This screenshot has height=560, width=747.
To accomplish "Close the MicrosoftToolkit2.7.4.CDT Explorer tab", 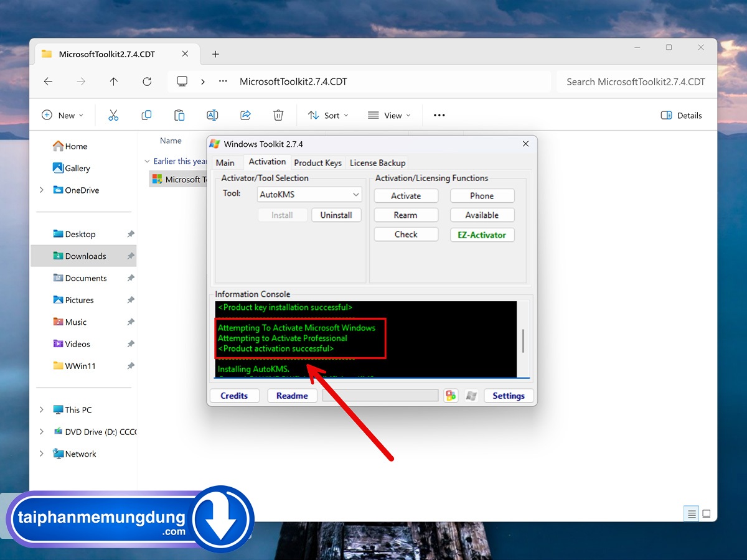I will tap(185, 54).
